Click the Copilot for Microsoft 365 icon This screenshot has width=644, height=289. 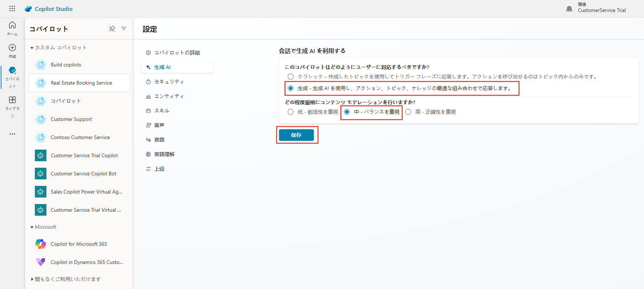point(41,244)
